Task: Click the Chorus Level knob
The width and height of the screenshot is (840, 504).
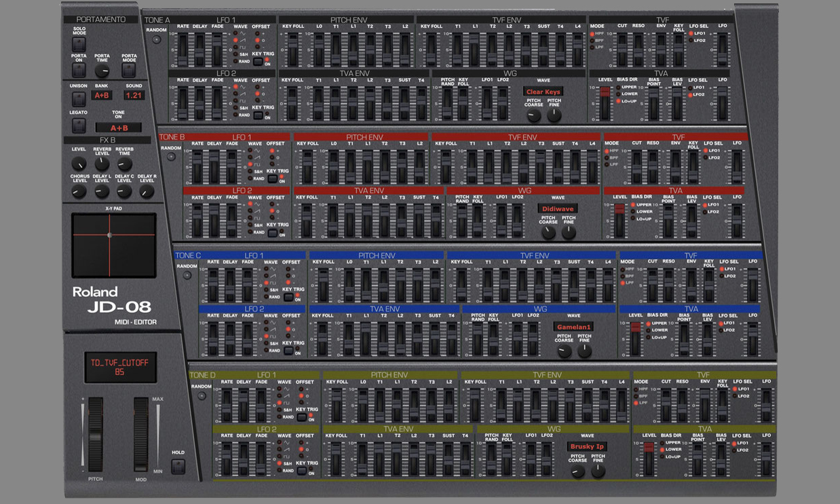Action: point(79,192)
